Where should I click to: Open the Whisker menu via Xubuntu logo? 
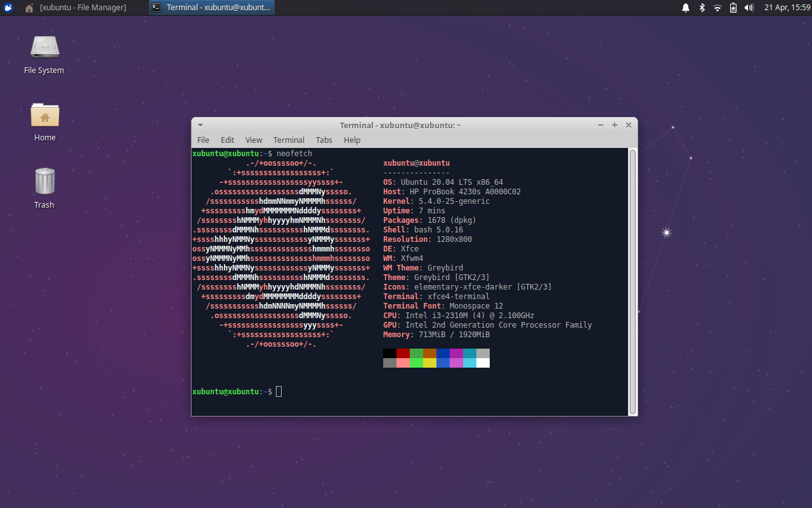(x=7, y=7)
